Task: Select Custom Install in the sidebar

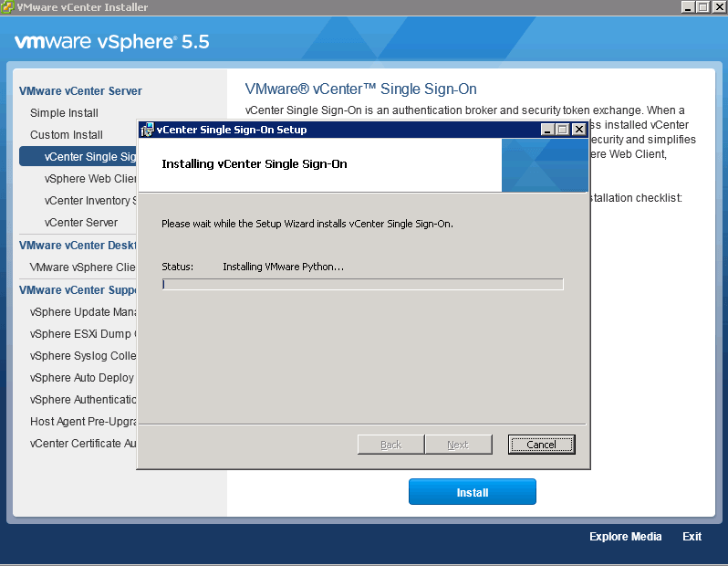Action: coord(67,135)
